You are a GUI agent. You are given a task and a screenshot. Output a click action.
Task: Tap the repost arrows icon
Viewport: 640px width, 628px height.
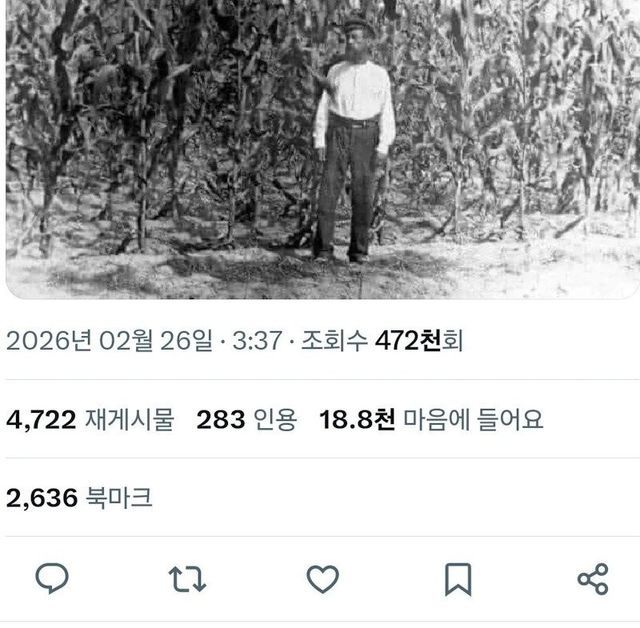point(187,579)
